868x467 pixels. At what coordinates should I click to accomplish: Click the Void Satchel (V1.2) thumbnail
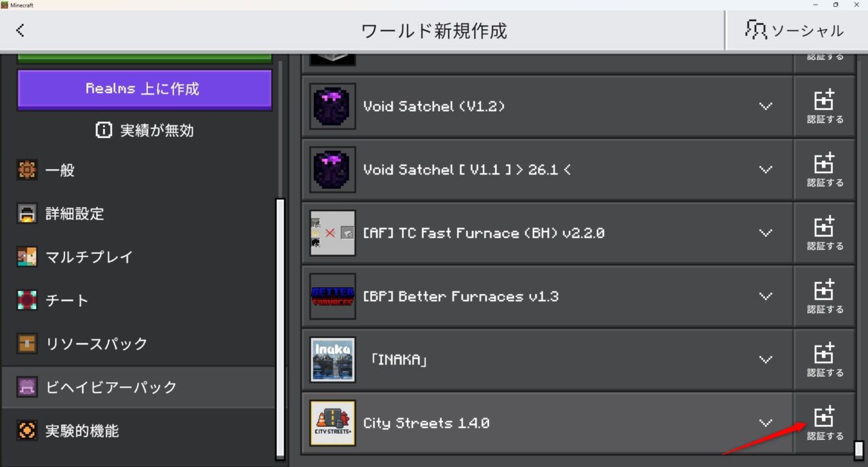pos(333,107)
